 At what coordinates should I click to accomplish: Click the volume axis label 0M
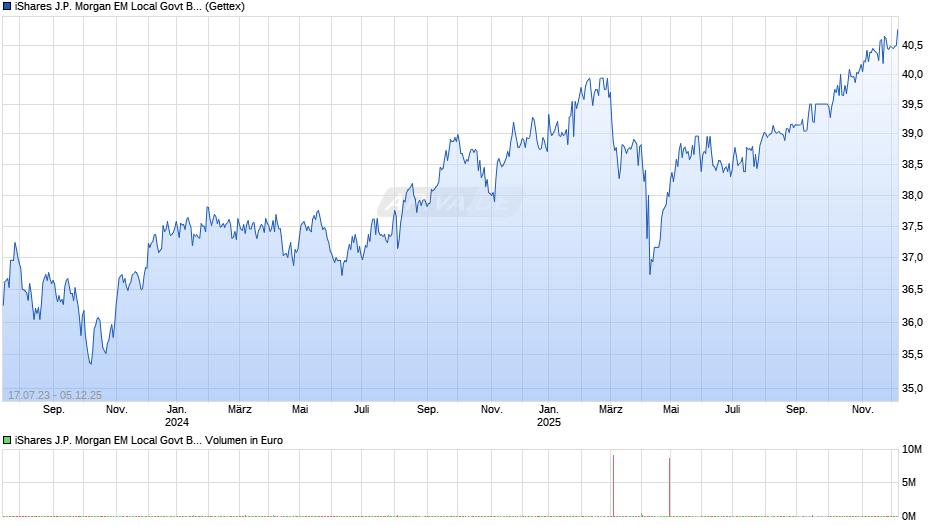[909, 516]
